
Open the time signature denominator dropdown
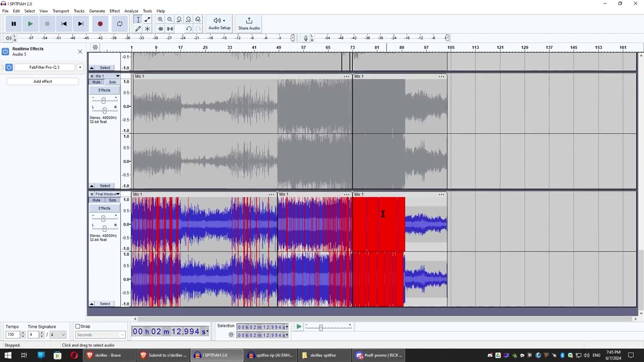pyautogui.click(x=57, y=335)
